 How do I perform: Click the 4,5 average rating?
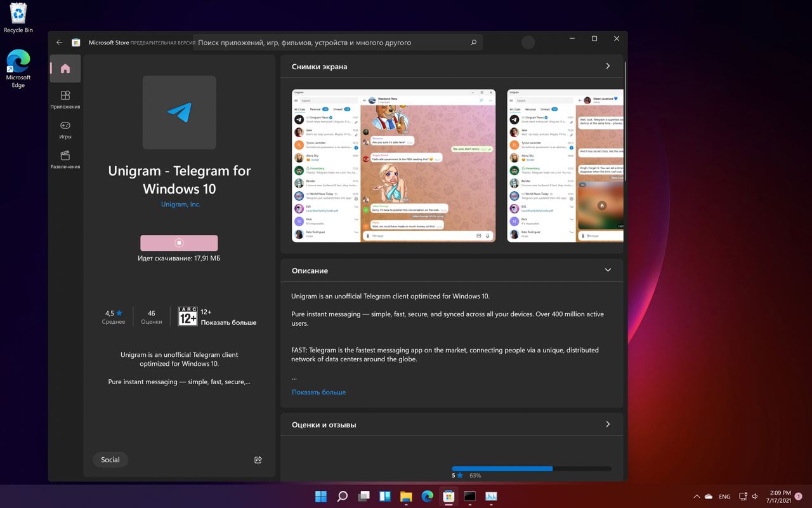[x=114, y=317]
